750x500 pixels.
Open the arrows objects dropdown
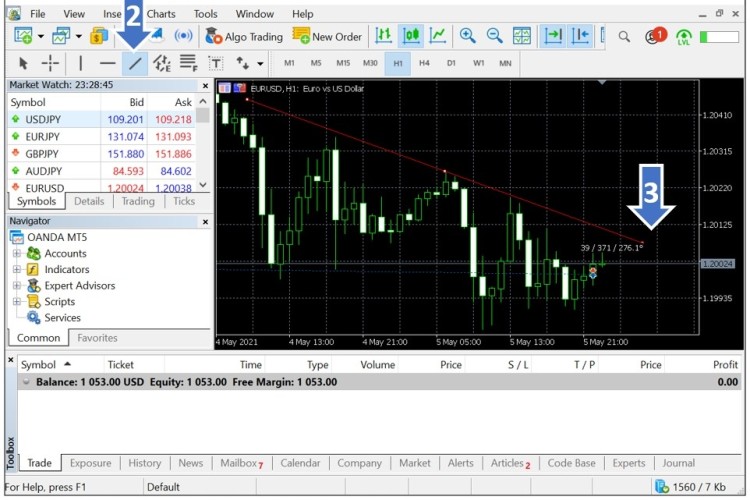(248, 63)
